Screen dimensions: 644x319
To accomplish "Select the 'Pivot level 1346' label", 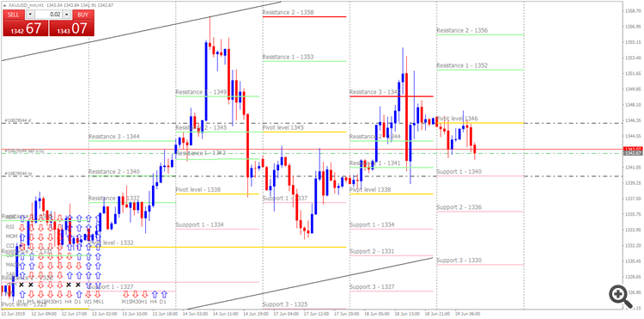I will [457, 119].
